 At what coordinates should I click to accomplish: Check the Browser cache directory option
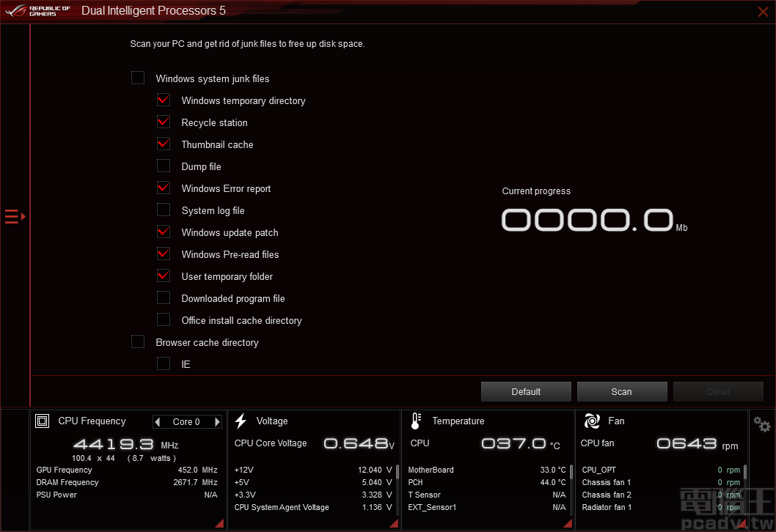click(137, 341)
